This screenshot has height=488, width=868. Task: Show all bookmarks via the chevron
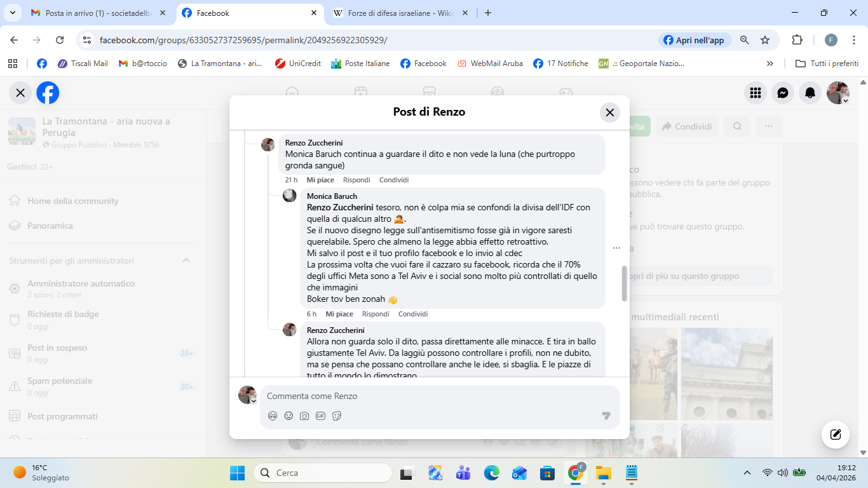tap(770, 64)
